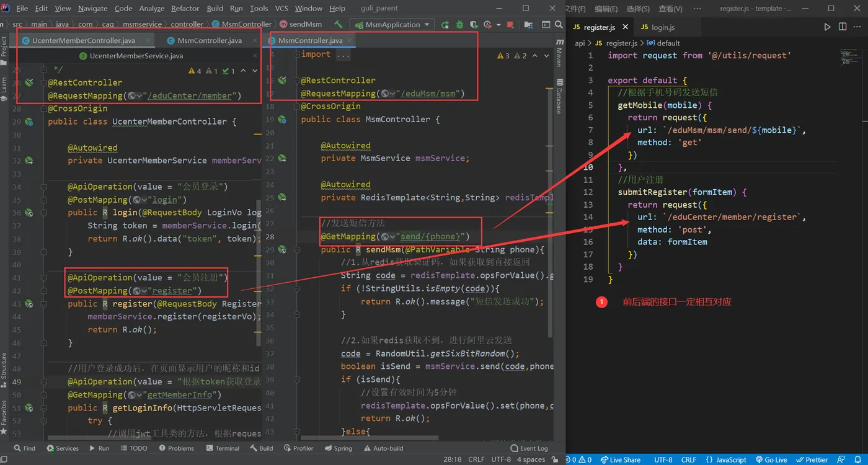Click the split editor icon in VS Code
This screenshot has height=465, width=868.
tap(843, 27)
